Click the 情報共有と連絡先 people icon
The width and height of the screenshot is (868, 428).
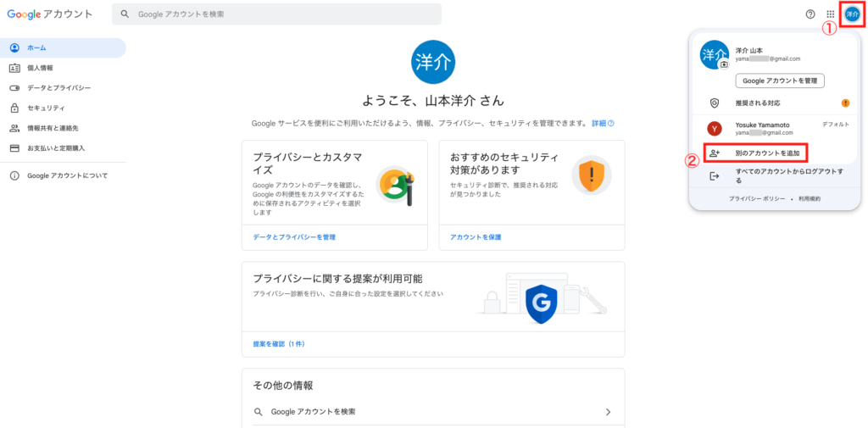click(x=15, y=128)
